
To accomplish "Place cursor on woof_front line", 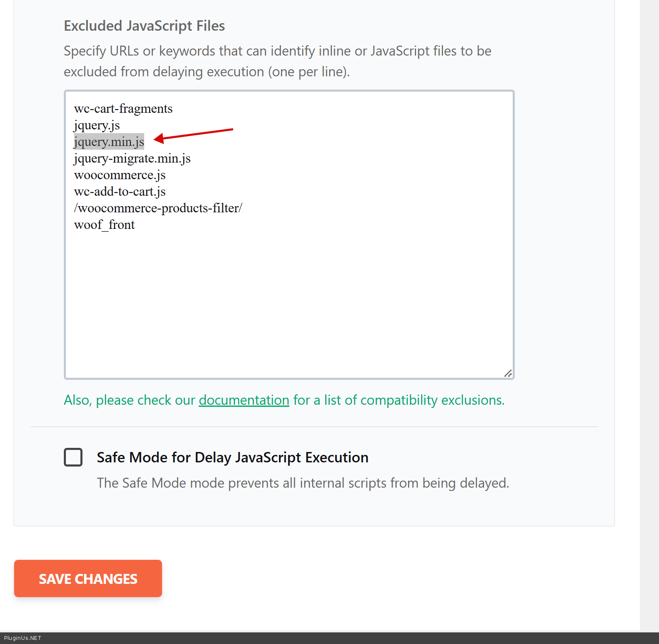I will (104, 225).
